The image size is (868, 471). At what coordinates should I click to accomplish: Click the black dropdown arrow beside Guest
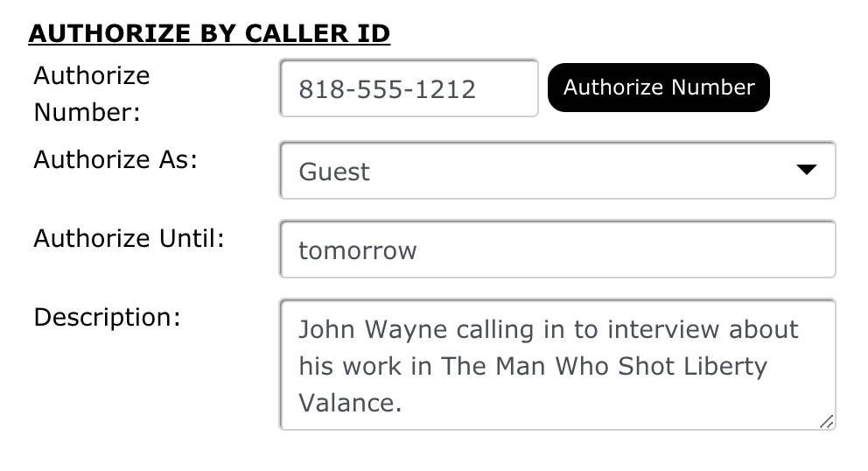point(806,170)
